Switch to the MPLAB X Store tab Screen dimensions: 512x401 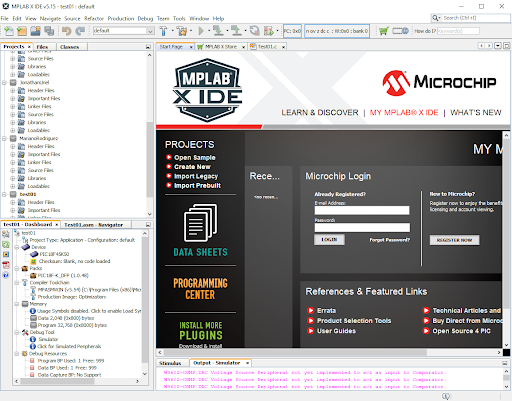(x=221, y=47)
